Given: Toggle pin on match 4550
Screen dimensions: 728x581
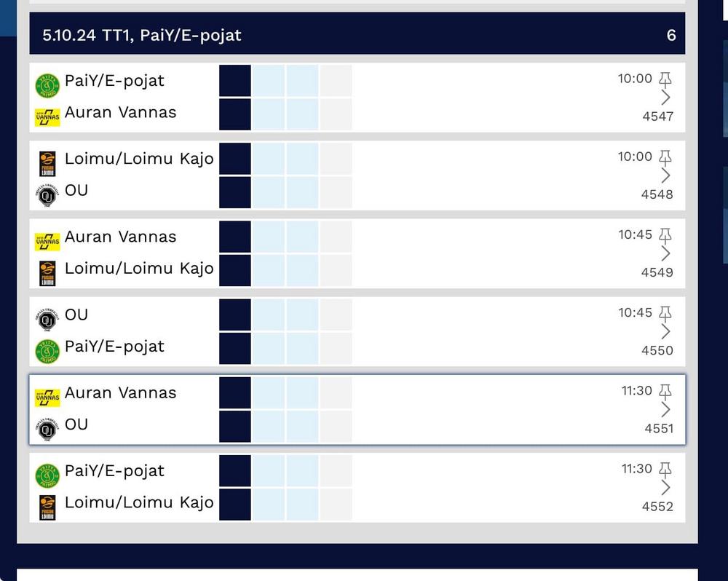Looking at the screenshot, I should (665, 312).
